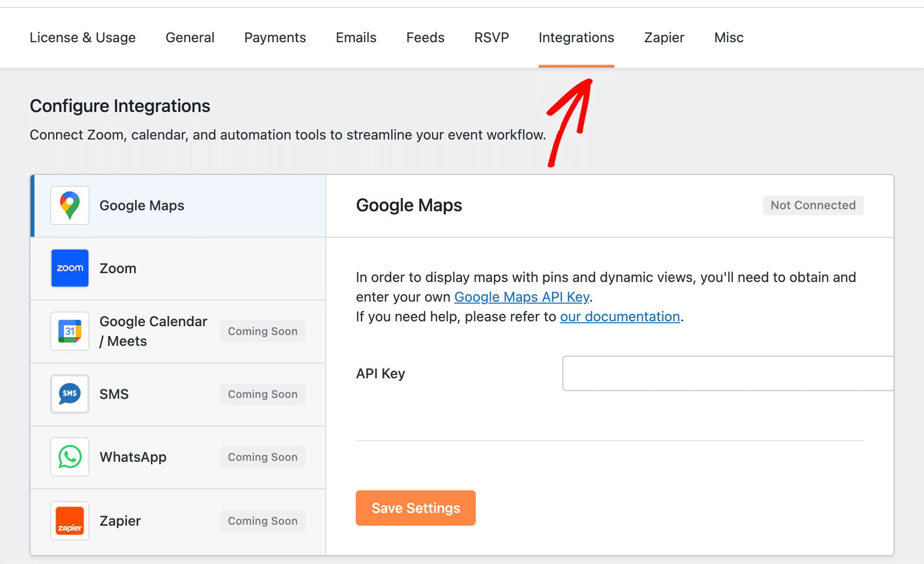The width and height of the screenshot is (924, 564).
Task: Switch to the General tab
Action: click(190, 38)
